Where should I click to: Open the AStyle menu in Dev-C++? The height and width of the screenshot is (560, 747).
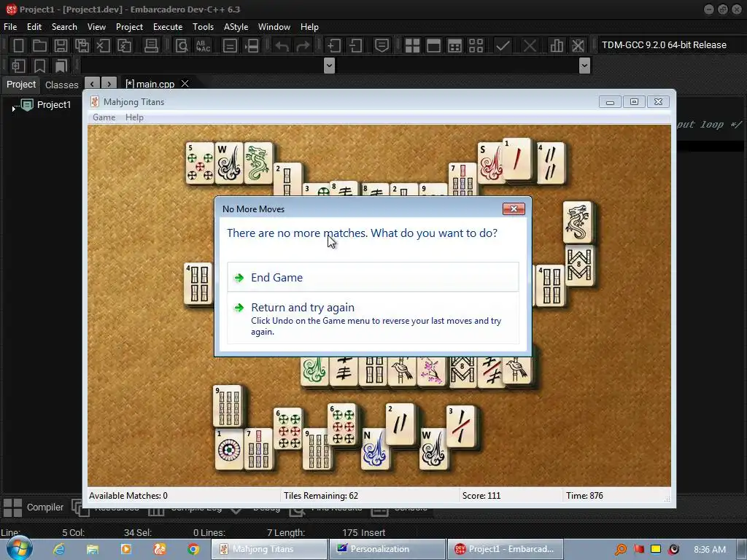(x=236, y=27)
